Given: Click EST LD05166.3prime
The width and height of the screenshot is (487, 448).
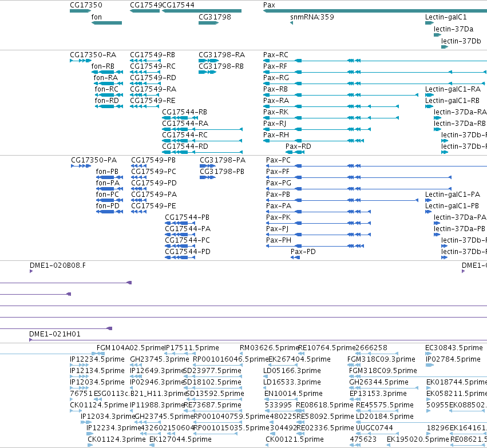Looking at the screenshot, I should coord(265,376).
